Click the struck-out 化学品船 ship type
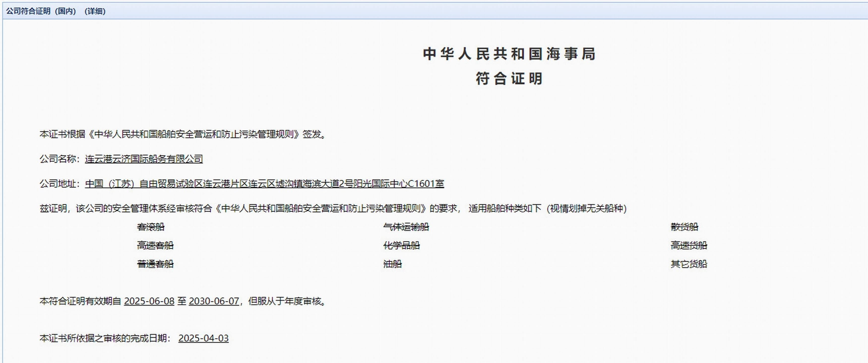The width and height of the screenshot is (868, 363). (402, 245)
